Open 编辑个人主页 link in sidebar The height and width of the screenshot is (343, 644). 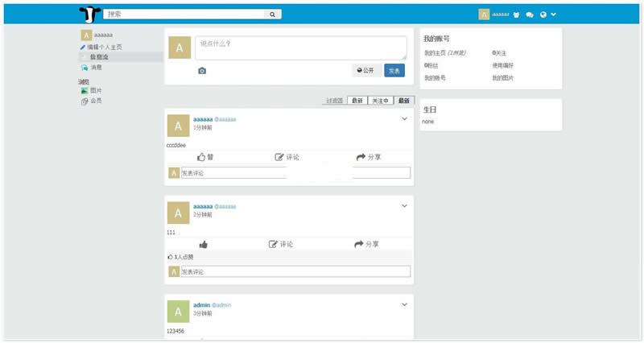pyautogui.click(x=104, y=48)
